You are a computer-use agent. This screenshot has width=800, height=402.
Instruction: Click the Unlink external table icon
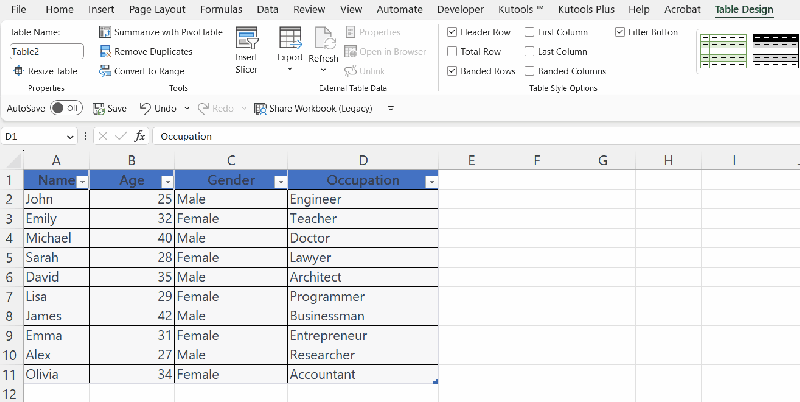tap(350, 71)
